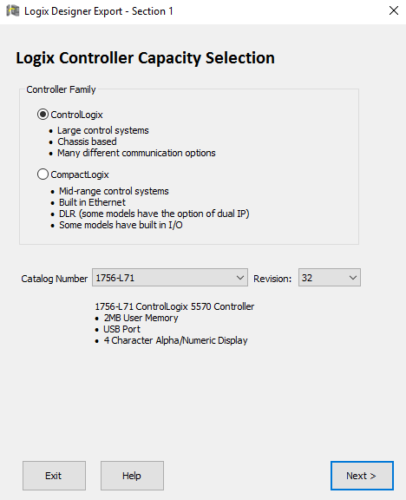Expand the Catalog Number dropdown arrow
The height and width of the screenshot is (500, 406).
[x=240, y=278]
